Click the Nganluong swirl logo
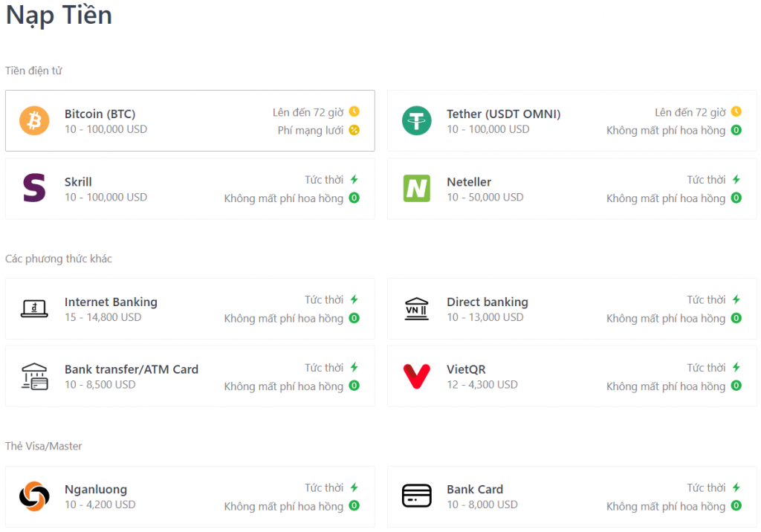Image resolution: width=761 pixels, height=532 pixels. click(x=34, y=496)
